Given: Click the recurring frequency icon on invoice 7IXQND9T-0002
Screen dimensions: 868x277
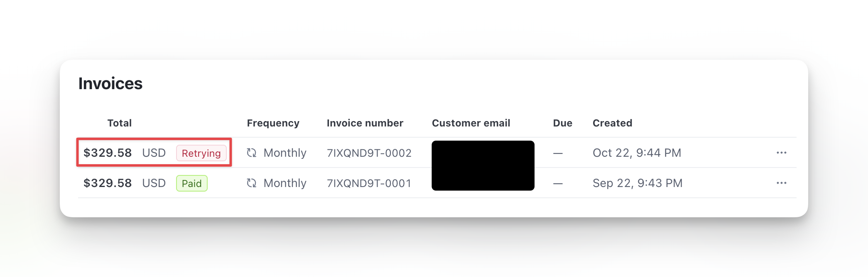Looking at the screenshot, I should click(251, 153).
